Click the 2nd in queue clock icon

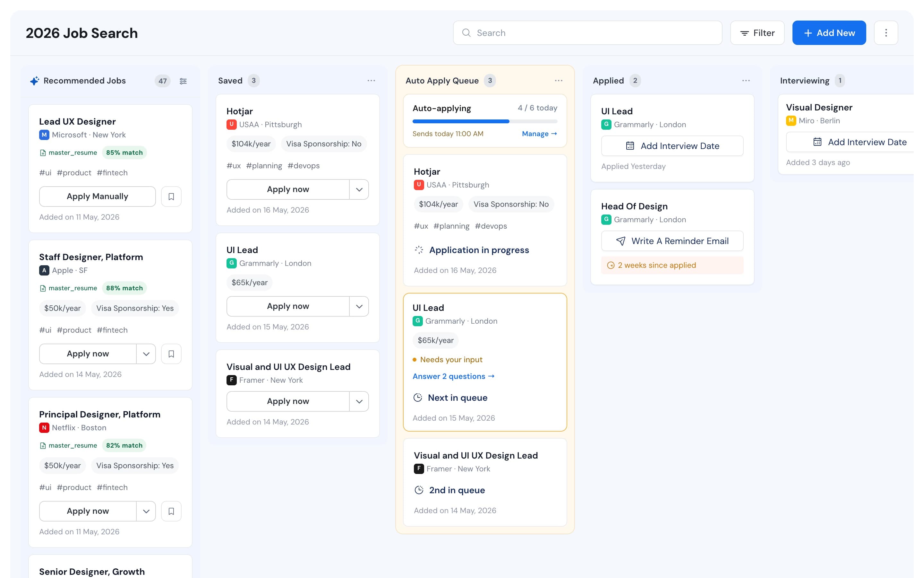(x=419, y=490)
